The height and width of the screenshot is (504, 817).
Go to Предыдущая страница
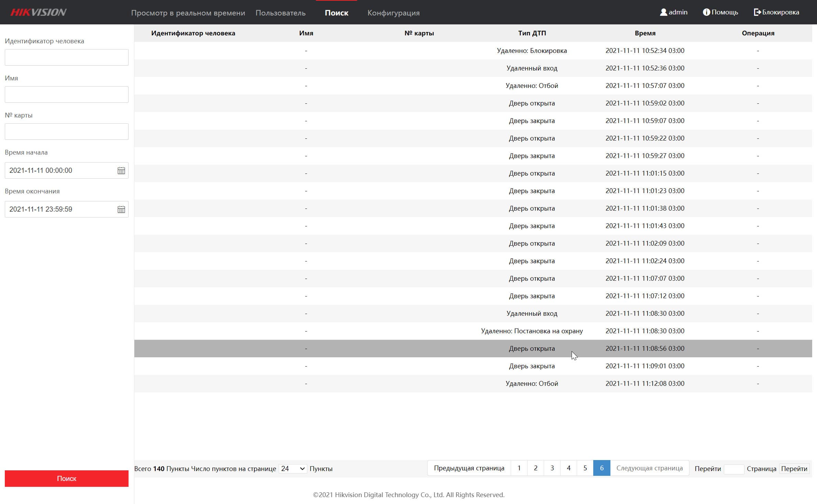(x=469, y=468)
